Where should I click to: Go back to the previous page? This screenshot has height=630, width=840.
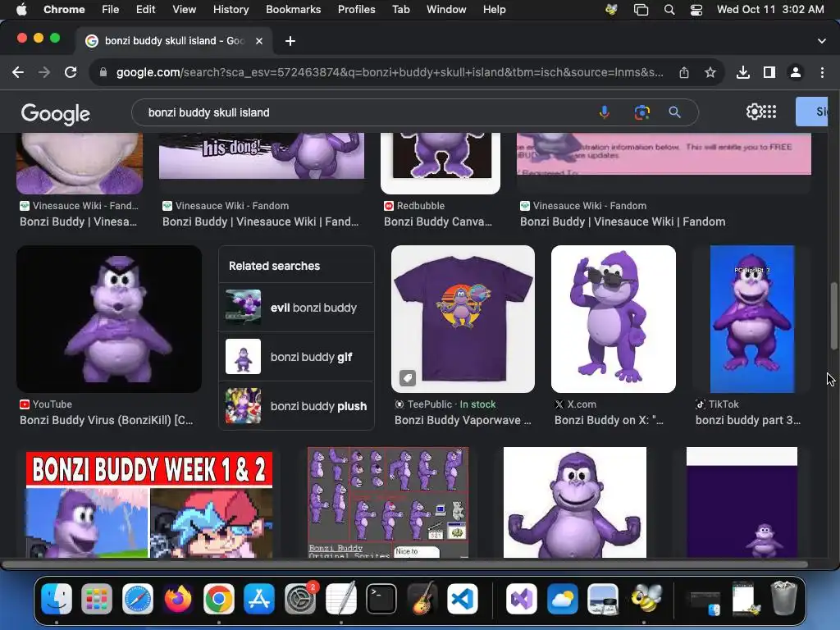[18, 72]
